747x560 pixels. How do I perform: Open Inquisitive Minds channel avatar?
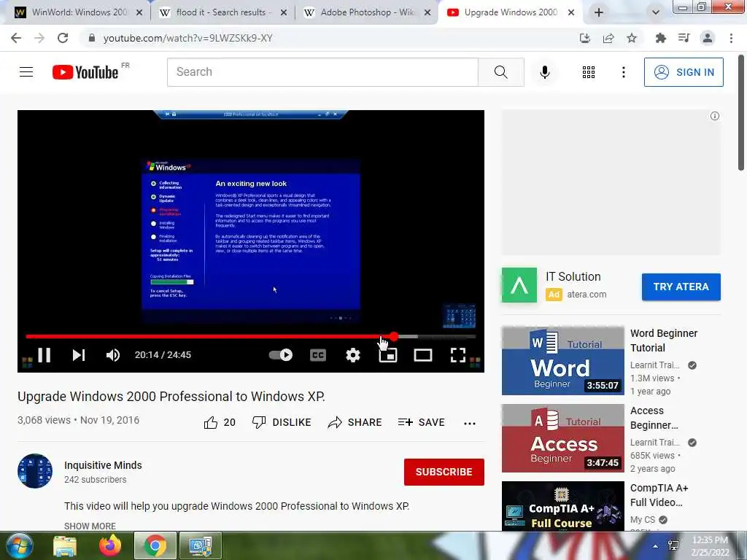[35, 471]
